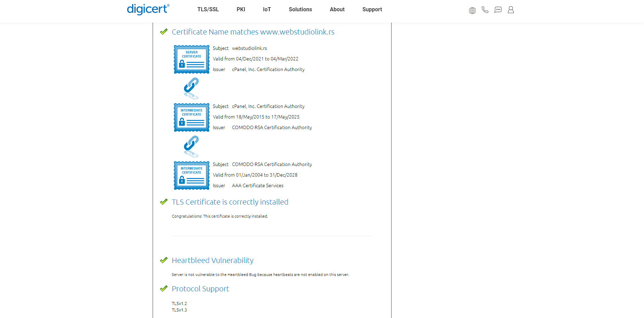Open the Support menu
Screen dimensions: 644x318
[372, 10]
